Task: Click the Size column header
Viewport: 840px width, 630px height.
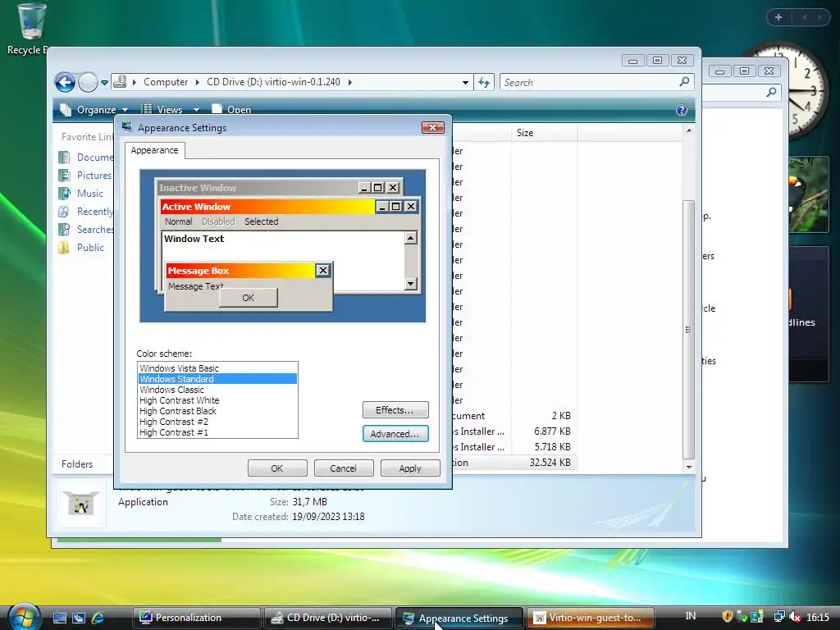Action: [544, 133]
